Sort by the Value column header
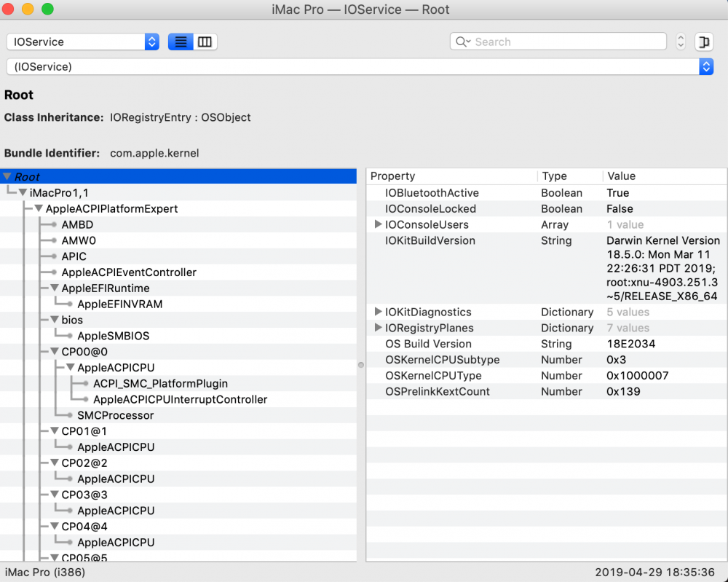The image size is (728, 582). 665,176
